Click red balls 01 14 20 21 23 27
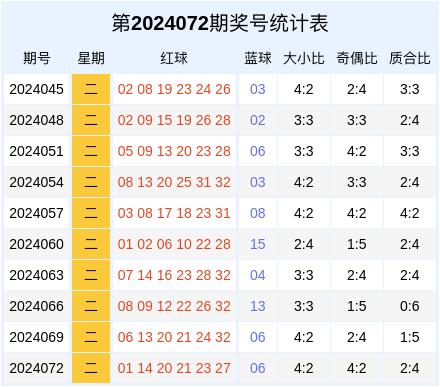 tap(174, 368)
